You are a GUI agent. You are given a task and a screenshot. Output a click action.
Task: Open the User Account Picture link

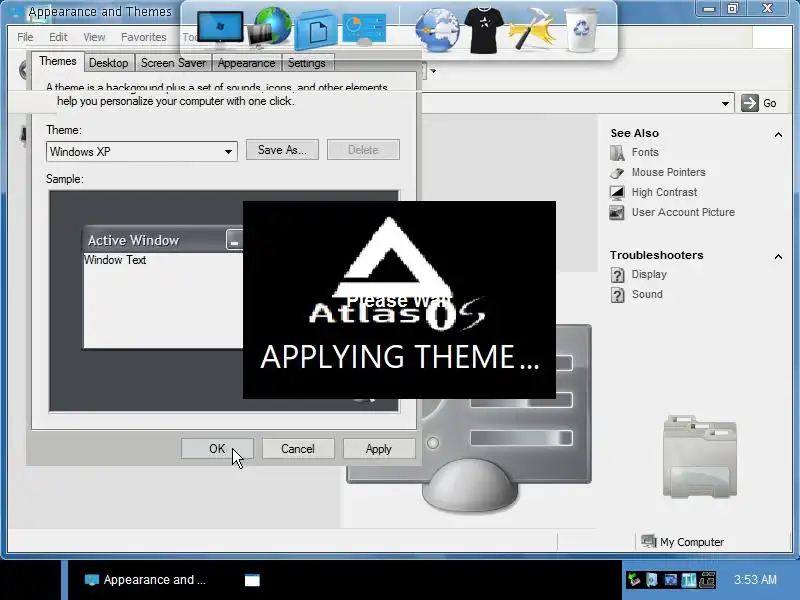pos(683,212)
